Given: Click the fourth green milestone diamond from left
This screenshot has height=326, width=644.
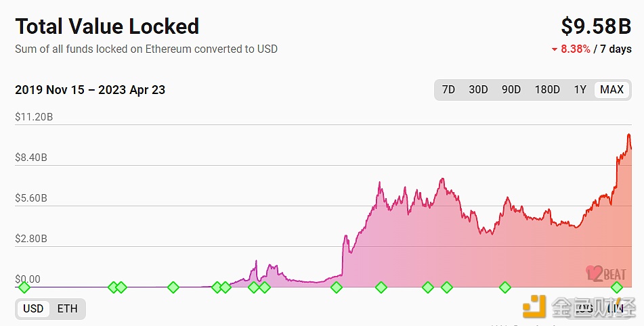Looking at the screenshot, I should point(173,287).
